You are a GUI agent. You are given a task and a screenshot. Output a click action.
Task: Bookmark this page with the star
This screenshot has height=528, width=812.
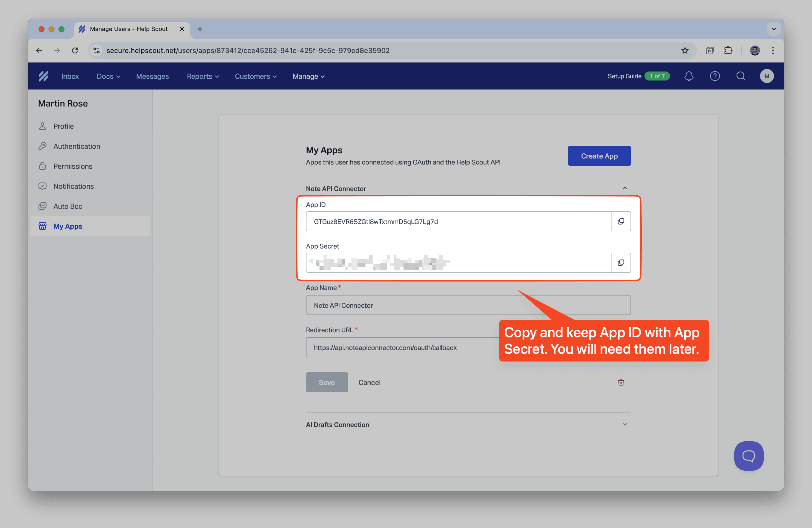coord(685,50)
